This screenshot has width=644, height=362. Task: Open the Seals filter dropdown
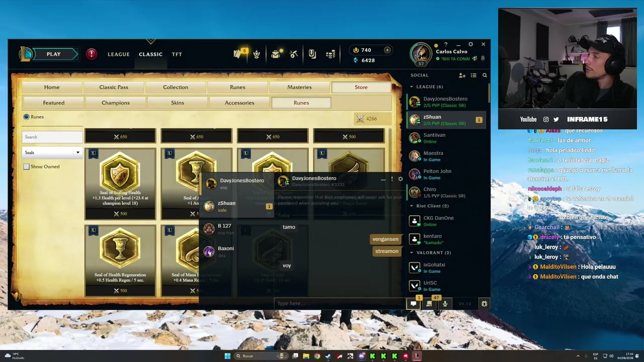tap(52, 152)
